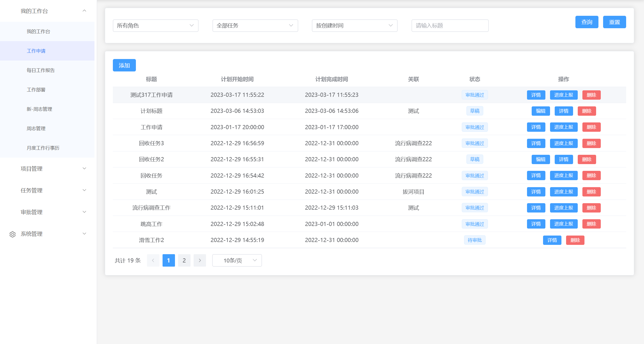Click the 状态 column header

click(x=475, y=79)
